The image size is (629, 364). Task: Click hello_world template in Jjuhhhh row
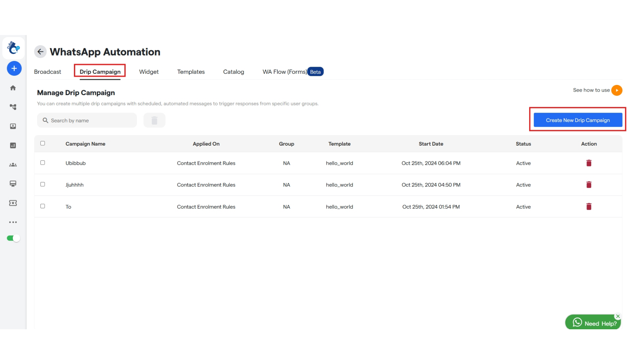click(x=339, y=185)
